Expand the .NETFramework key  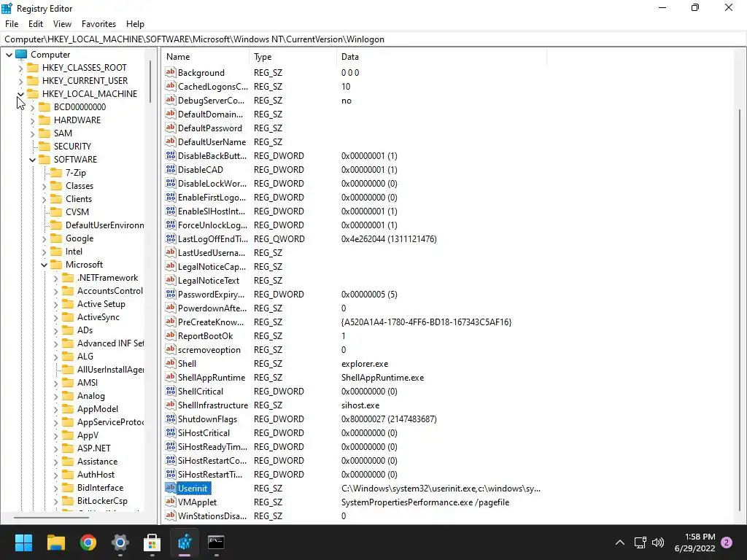(x=55, y=279)
